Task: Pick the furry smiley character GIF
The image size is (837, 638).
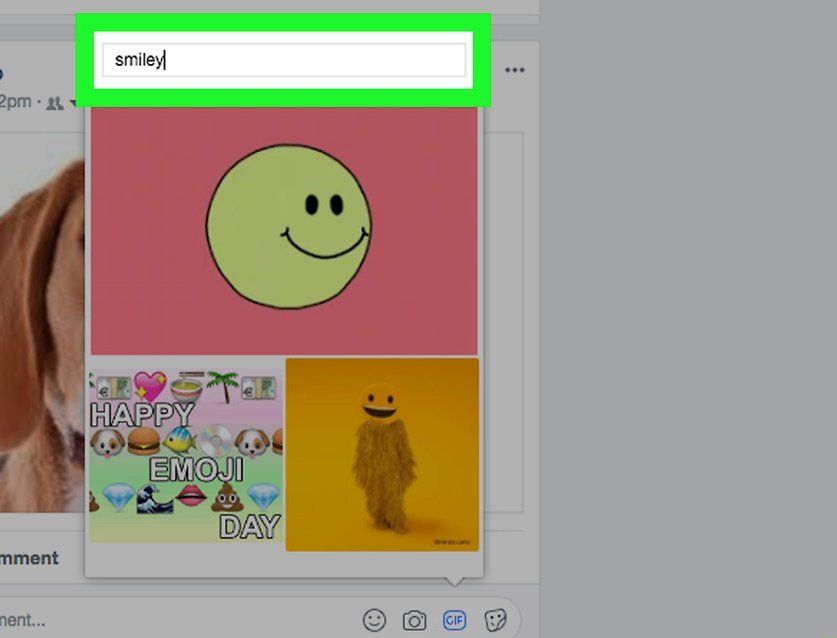Action: coord(382,455)
